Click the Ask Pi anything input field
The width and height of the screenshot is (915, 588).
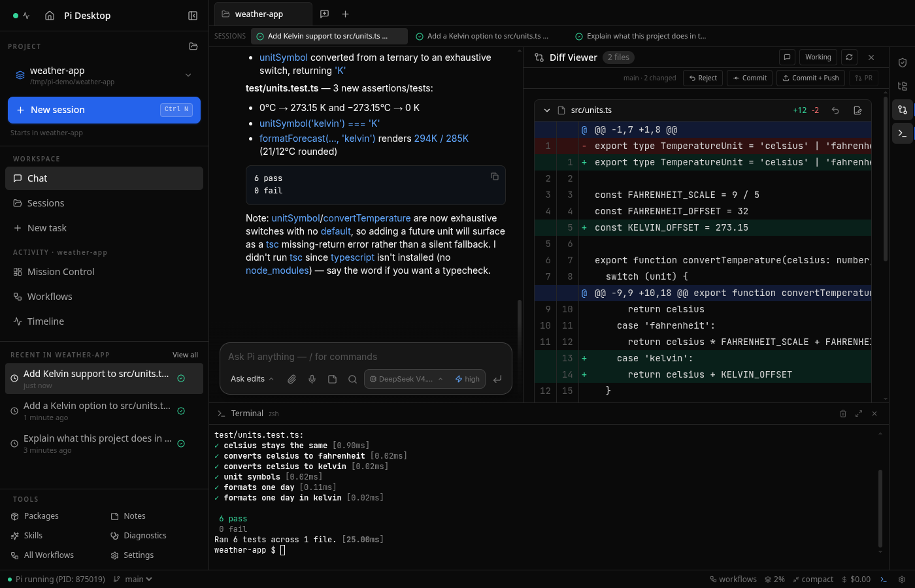pos(366,357)
